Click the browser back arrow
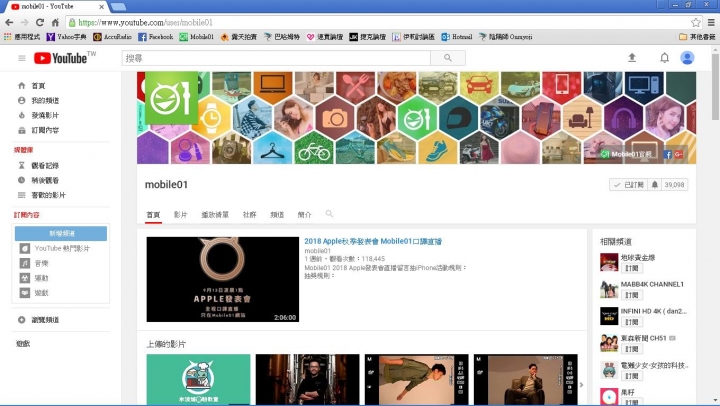Viewport: 720px width, 406px height. 9,23
